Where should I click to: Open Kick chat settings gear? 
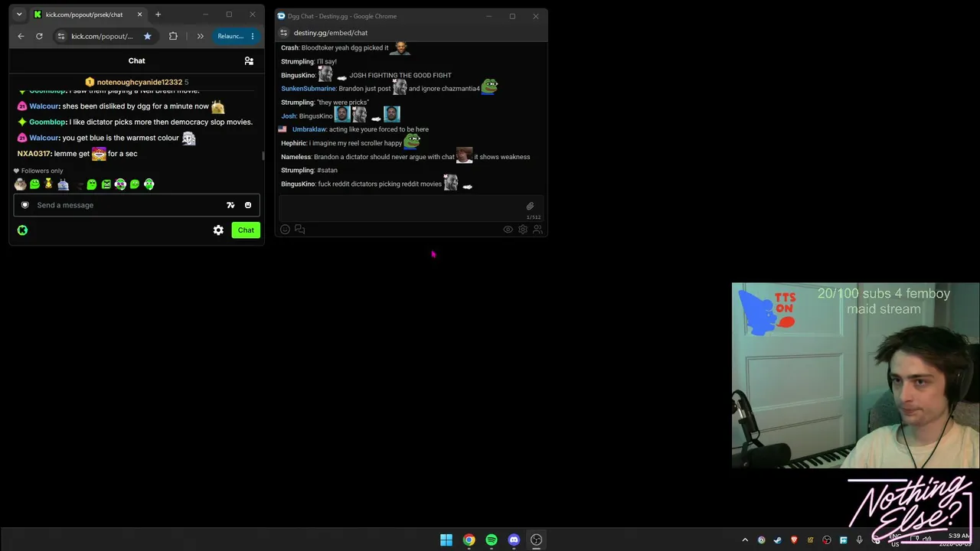(x=218, y=230)
